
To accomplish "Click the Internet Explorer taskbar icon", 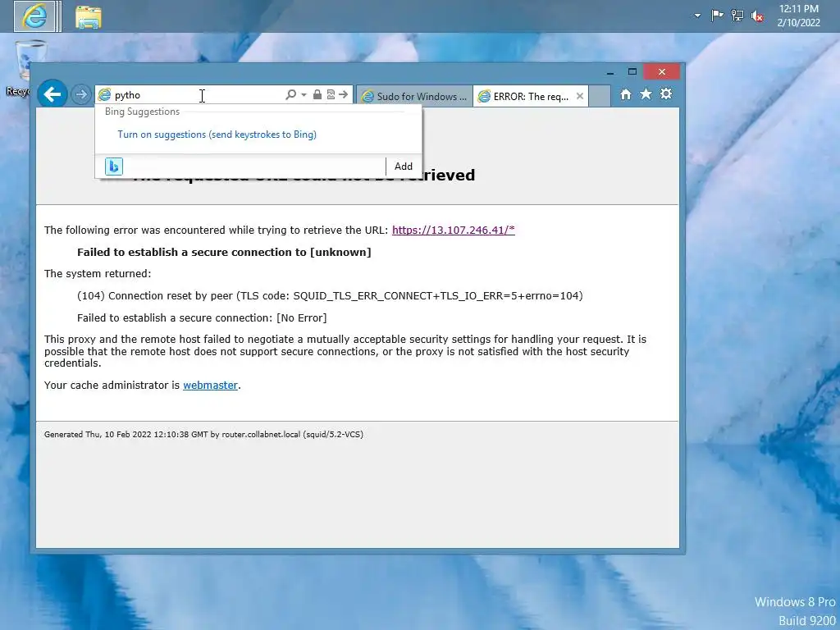I will click(x=34, y=16).
